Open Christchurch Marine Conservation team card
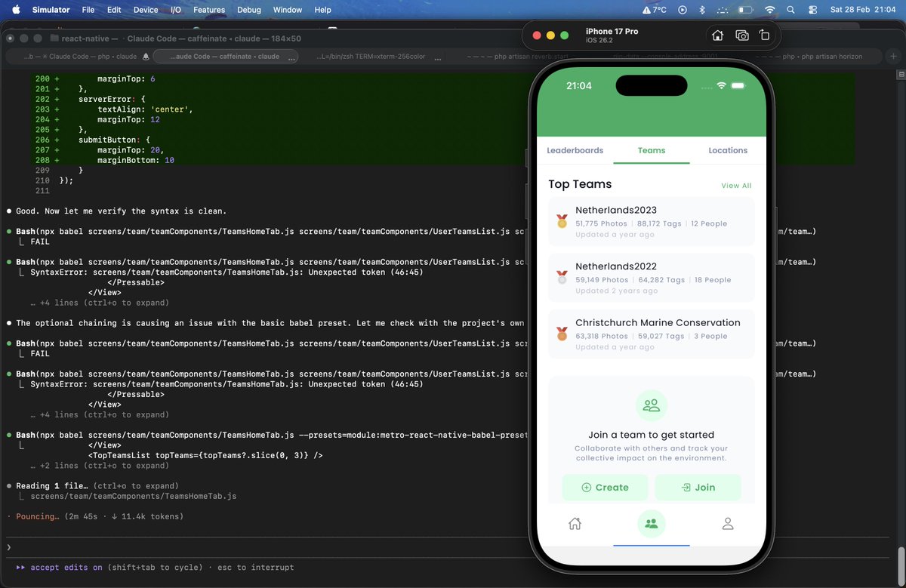Image resolution: width=906 pixels, height=588 pixels. click(x=651, y=334)
